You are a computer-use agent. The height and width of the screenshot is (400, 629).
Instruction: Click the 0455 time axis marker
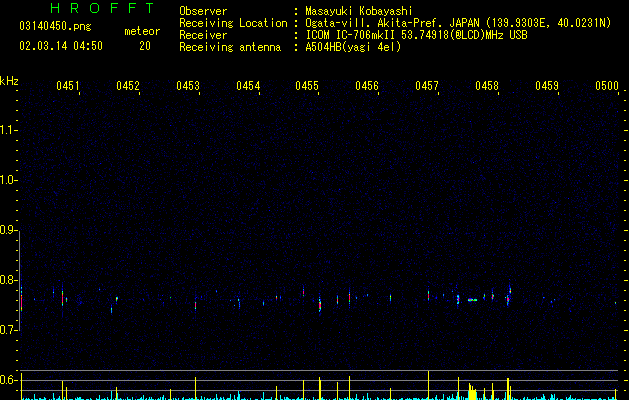pos(307,85)
